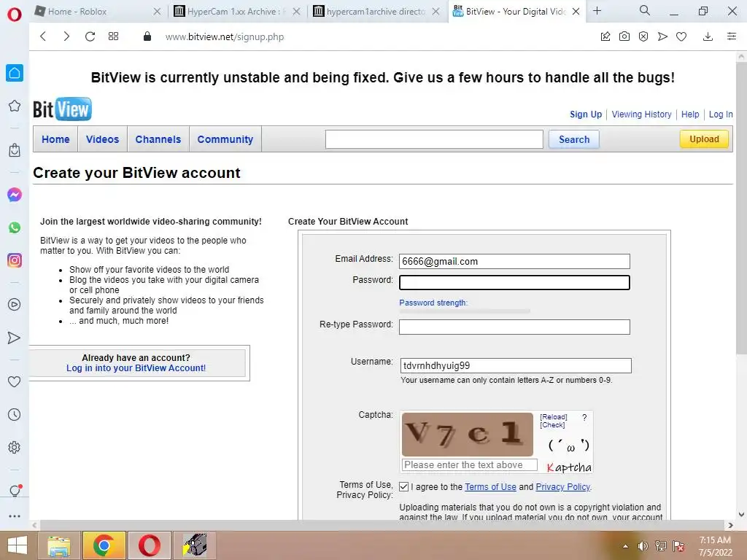Viewport: 747px width, 560px height.
Task: Open WhatsApp in the sidebar
Action: tap(15, 227)
